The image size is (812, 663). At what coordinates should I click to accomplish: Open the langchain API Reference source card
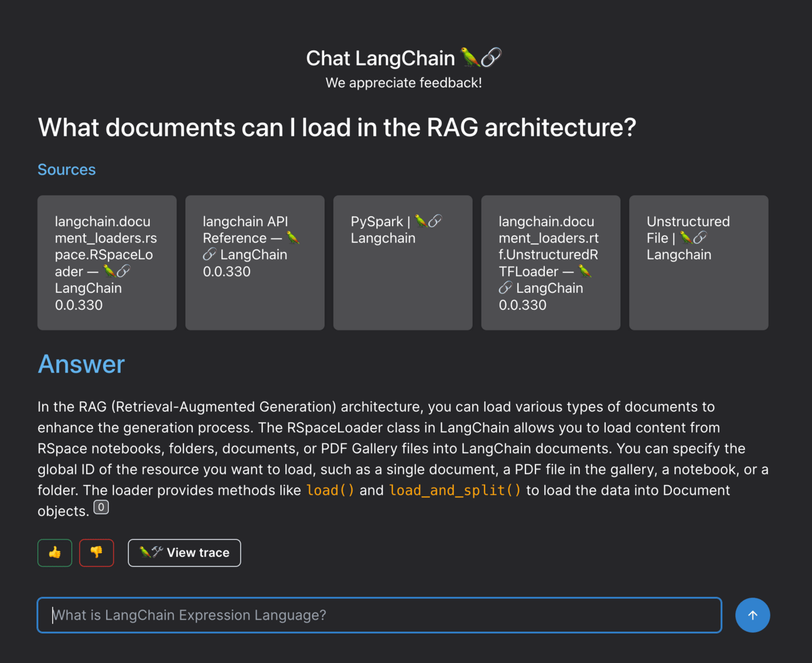tap(255, 263)
